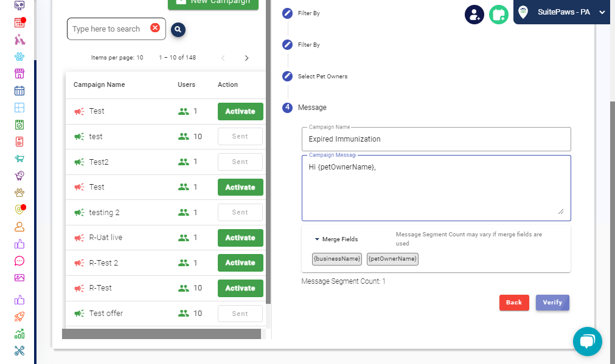Select the R-Test 2 campaign name
The image size is (615, 364).
(x=103, y=263)
